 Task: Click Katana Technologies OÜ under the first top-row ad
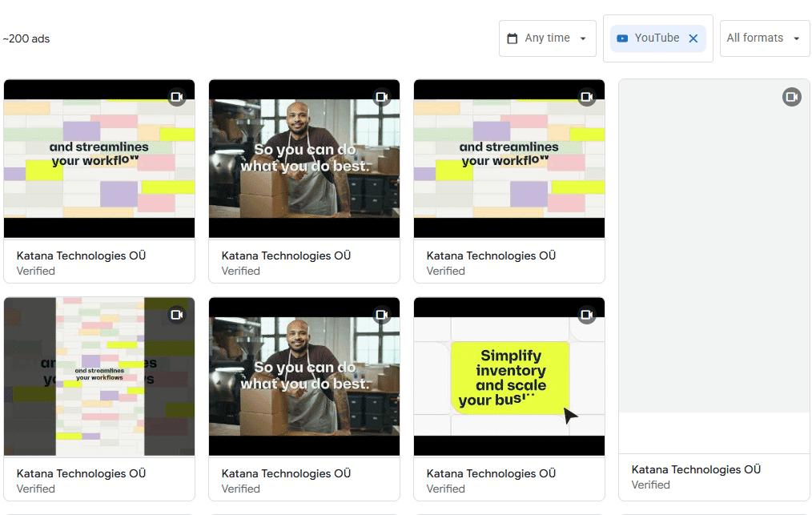82,256
